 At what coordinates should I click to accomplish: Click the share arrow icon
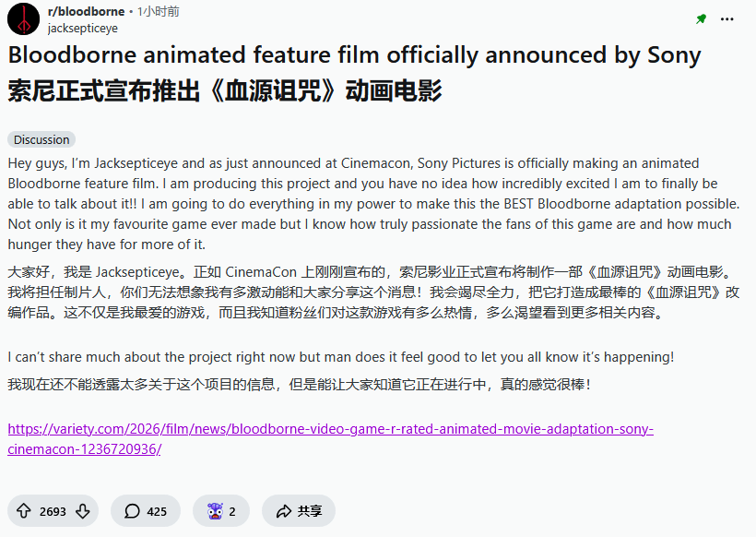point(281,511)
